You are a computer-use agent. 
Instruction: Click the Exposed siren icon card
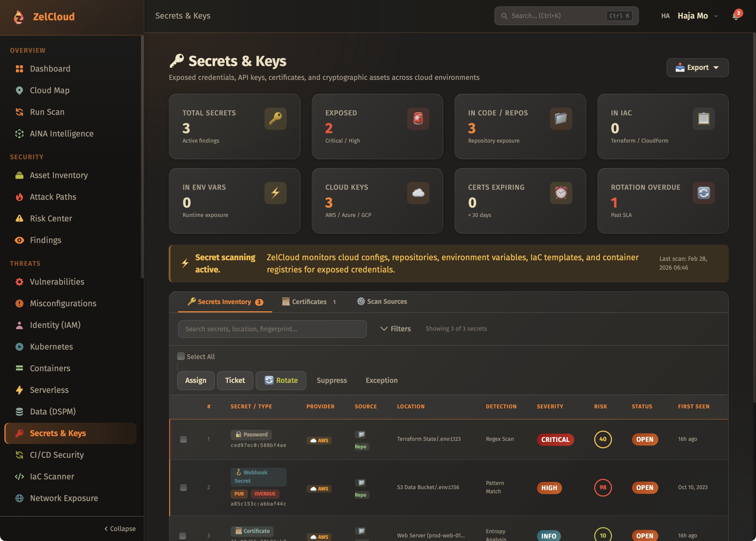point(418,118)
